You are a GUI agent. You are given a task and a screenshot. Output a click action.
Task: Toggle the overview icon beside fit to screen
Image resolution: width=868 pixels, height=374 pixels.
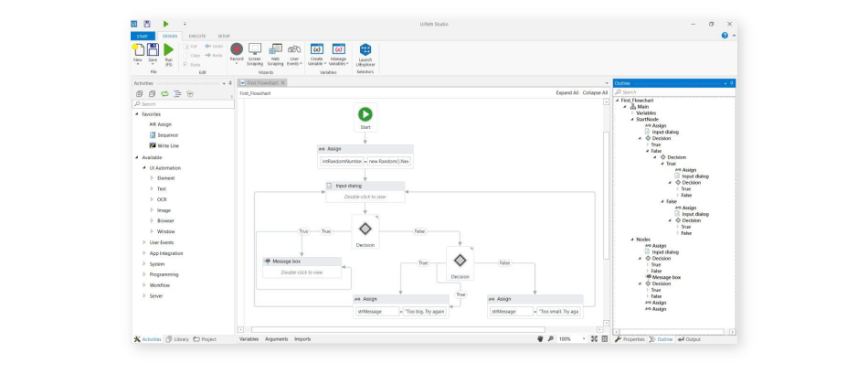(x=605, y=339)
